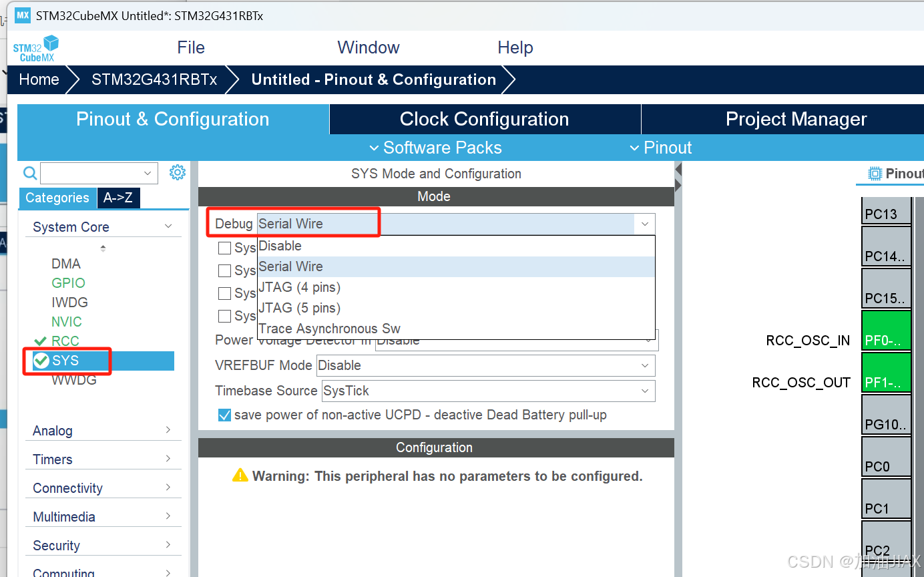Click the STM32G431RBTx breadcrumb
924x577 pixels.
[154, 79]
